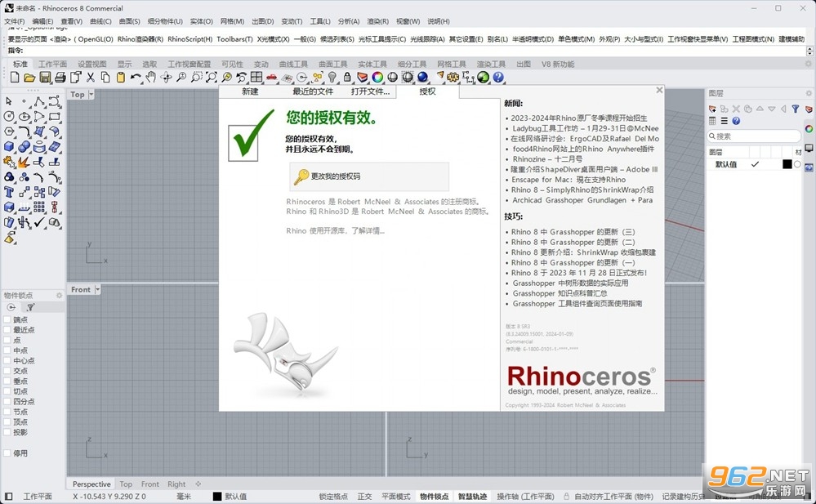Screen dimensions: 816x504
Task: Open the 了解详情 open source link
Action: click(x=368, y=230)
